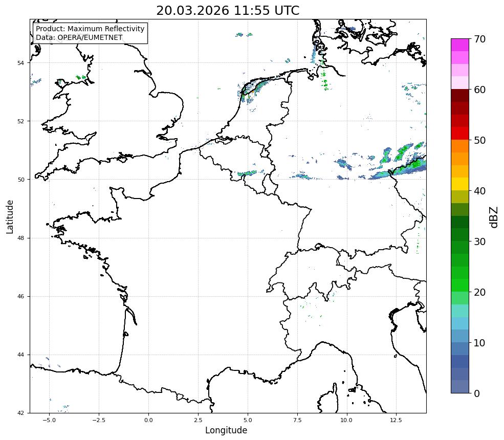Click colorbar tick value 70
The image size is (504, 440).
479,39
